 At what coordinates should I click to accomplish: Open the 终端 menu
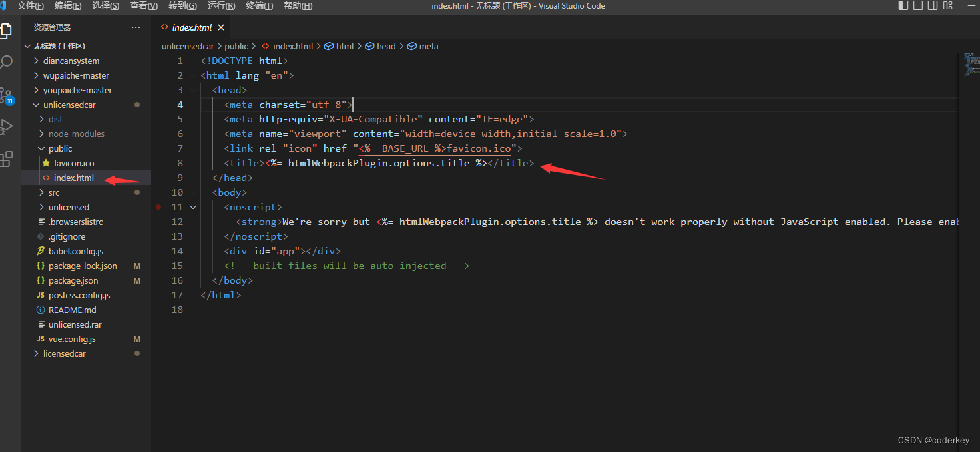point(260,6)
